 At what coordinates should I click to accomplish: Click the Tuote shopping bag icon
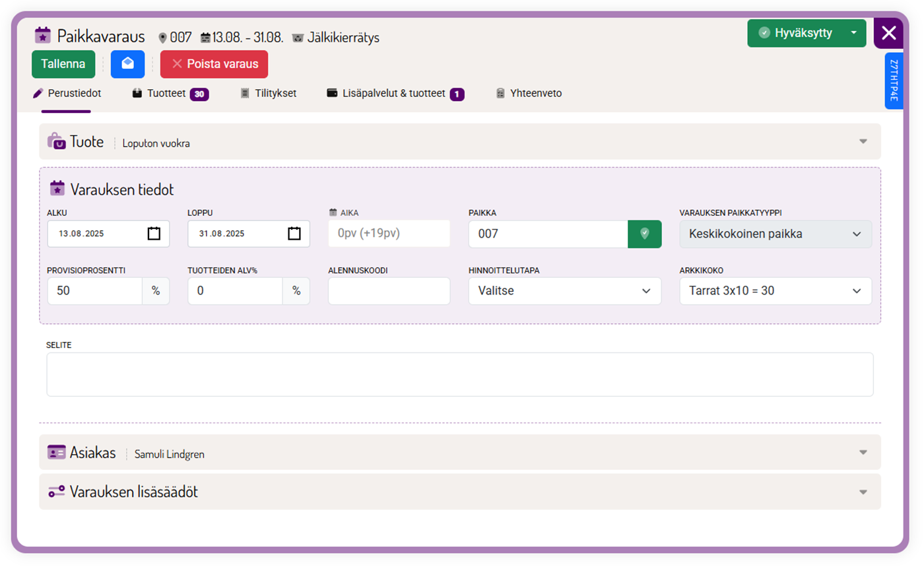coord(56,141)
